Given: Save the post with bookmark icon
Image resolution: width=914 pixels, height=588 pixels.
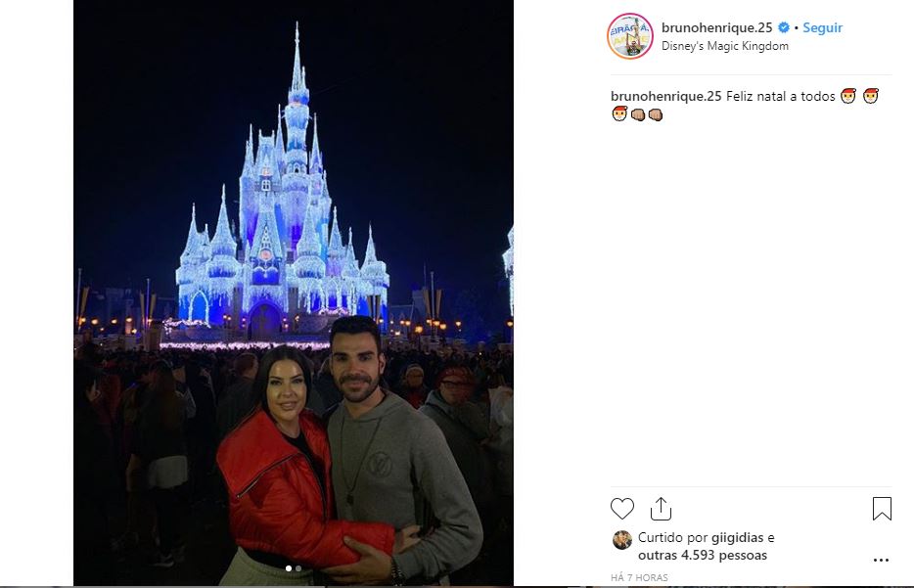Looking at the screenshot, I should [882, 509].
